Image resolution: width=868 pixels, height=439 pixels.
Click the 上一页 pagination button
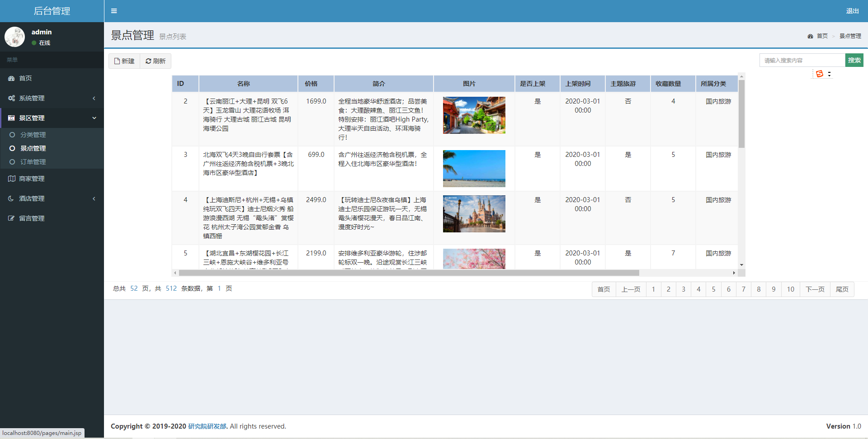click(631, 289)
